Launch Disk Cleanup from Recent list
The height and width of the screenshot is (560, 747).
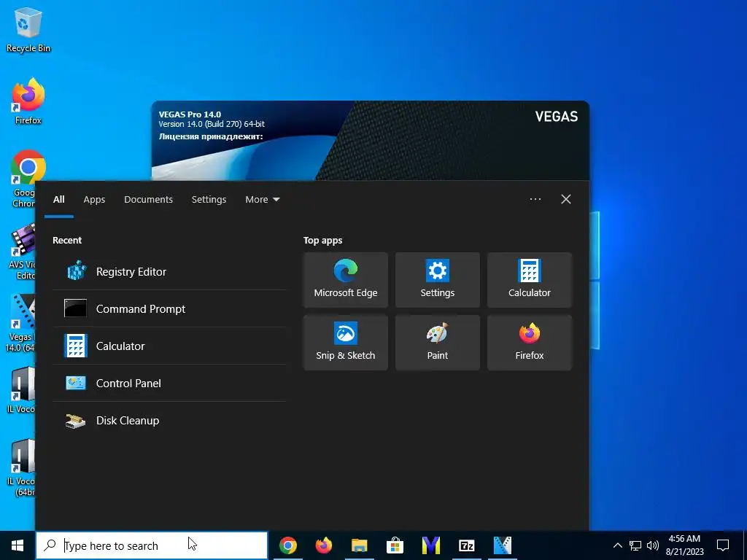(169, 420)
